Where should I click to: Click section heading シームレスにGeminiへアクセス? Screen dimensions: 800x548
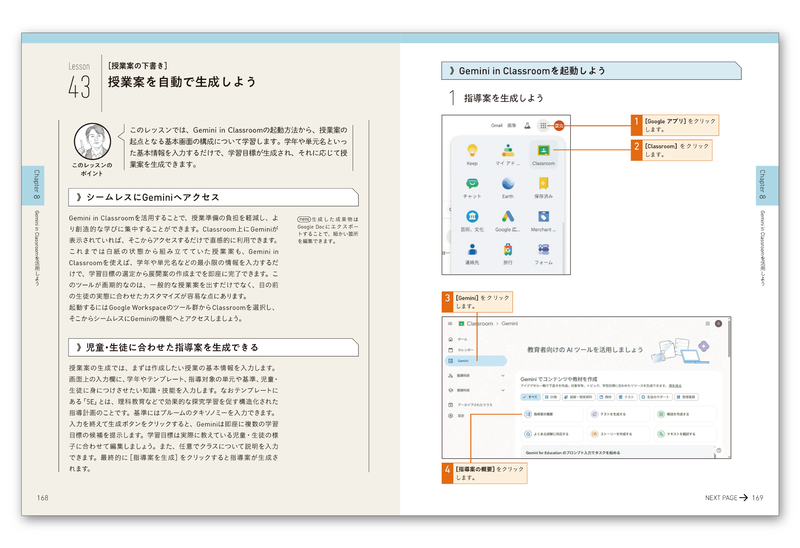[x=213, y=197]
